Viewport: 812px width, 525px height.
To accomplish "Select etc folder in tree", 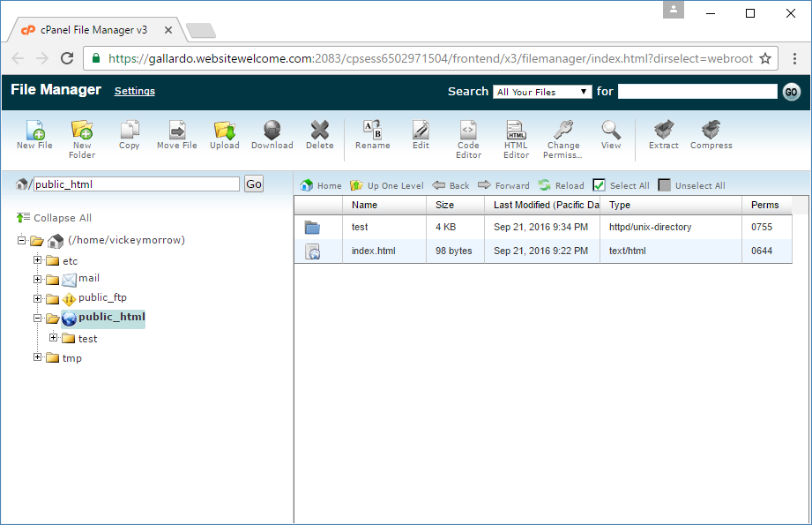I will point(70,260).
